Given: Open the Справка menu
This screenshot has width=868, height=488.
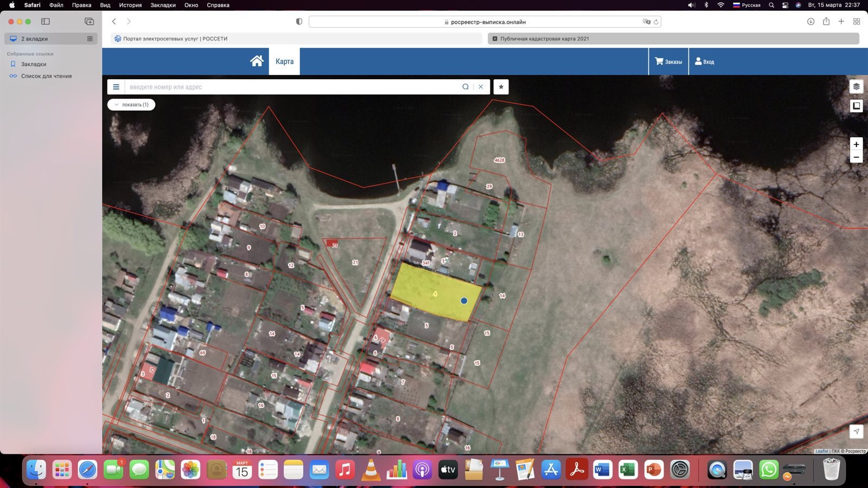Looking at the screenshot, I should (218, 5).
